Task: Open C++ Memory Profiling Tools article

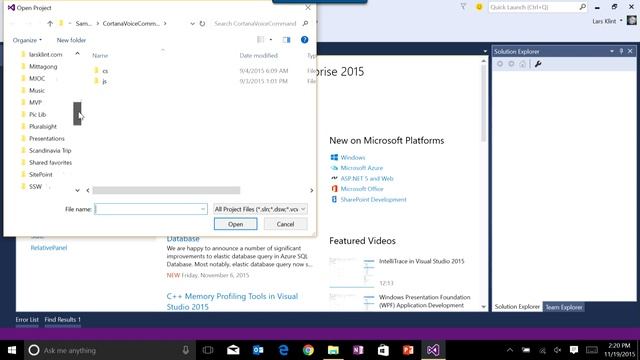Action: [x=232, y=302]
